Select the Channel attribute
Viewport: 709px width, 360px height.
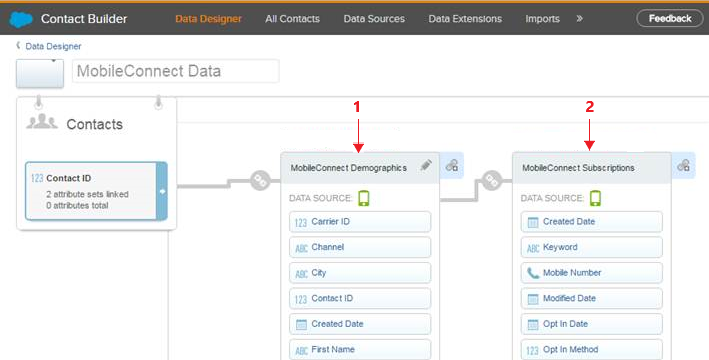(x=360, y=247)
